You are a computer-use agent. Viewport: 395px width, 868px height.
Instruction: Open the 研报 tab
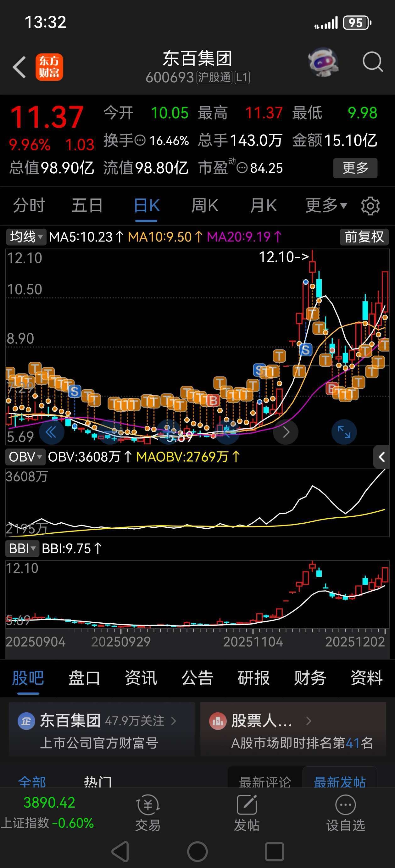pyautogui.click(x=254, y=678)
